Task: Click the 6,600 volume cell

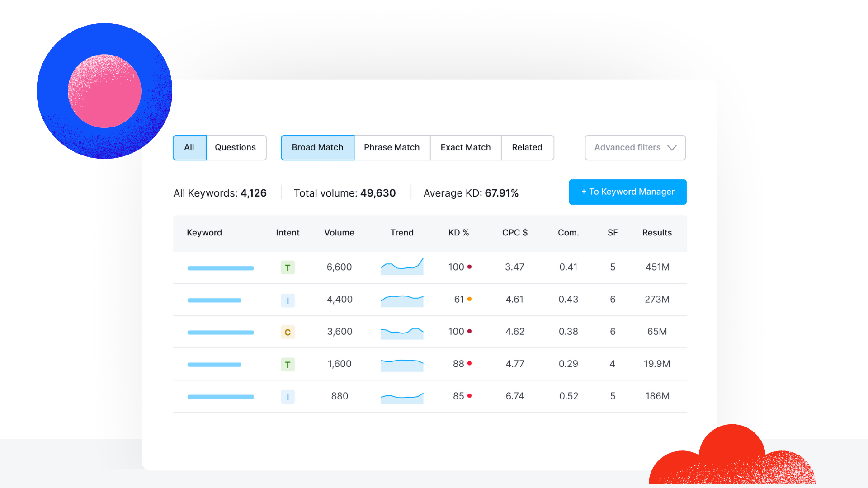Action: pos(339,267)
